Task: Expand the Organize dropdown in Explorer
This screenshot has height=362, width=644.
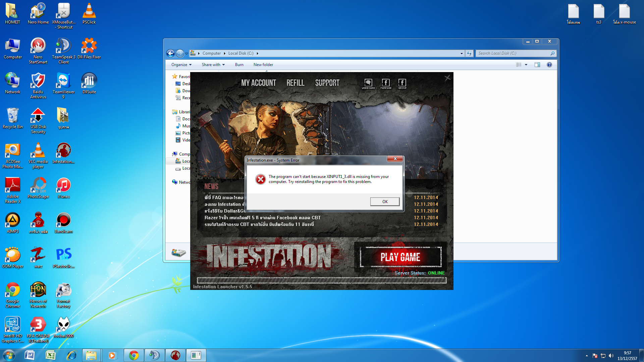Action: click(x=181, y=65)
